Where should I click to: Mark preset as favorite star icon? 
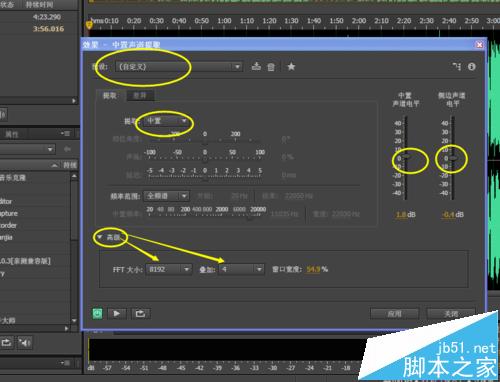(x=291, y=67)
